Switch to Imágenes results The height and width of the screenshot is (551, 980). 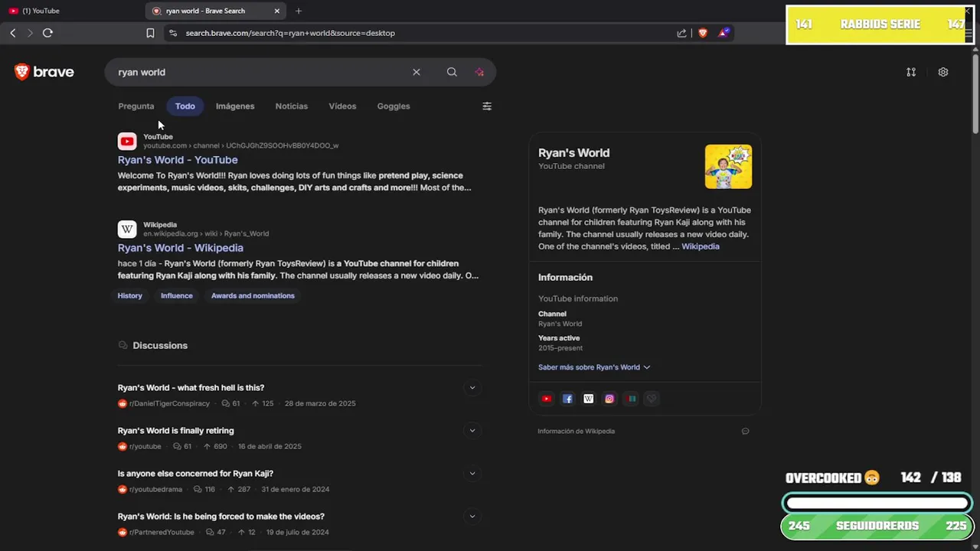tap(235, 106)
